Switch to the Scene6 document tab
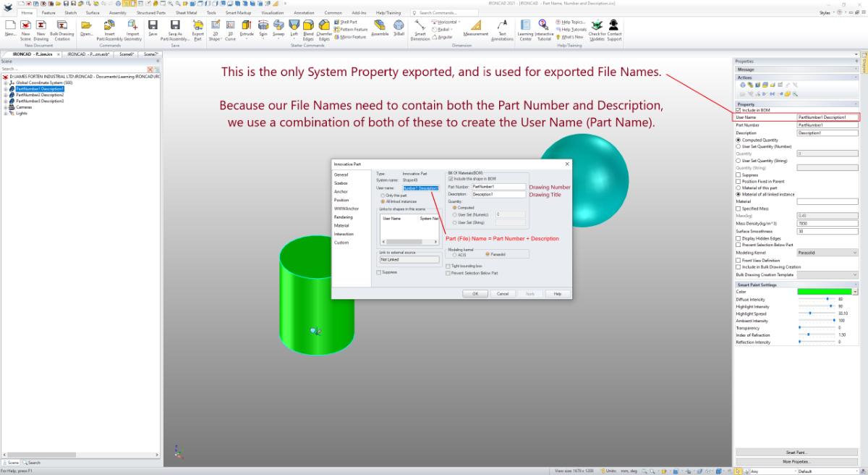Image resolution: width=868 pixels, height=475 pixels. coord(127,54)
